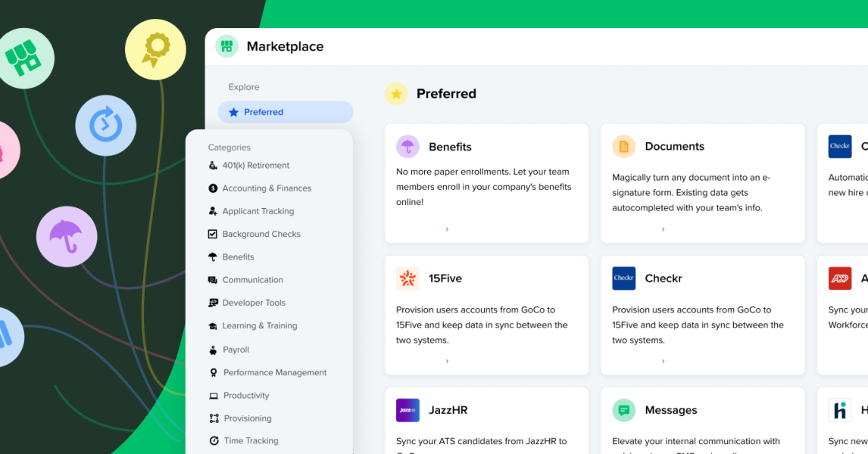The image size is (868, 454).
Task: Click the Time Tracking clock icon
Action: click(x=213, y=440)
